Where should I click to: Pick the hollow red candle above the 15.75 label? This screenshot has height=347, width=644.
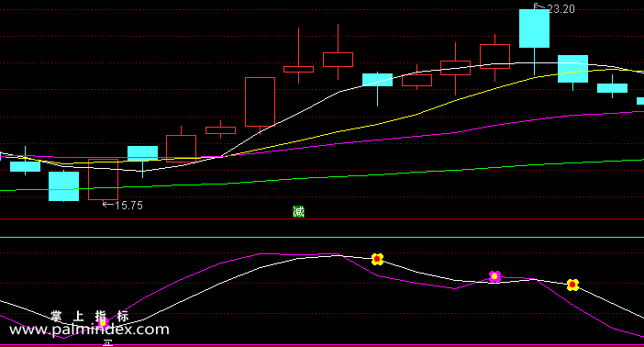pyautogui.click(x=103, y=179)
